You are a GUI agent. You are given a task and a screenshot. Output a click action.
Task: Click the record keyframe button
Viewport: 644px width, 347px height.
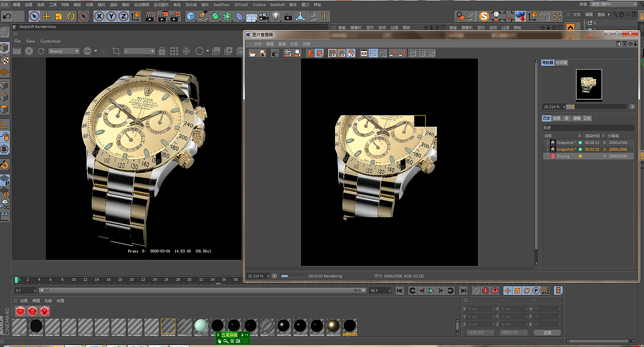(476, 291)
